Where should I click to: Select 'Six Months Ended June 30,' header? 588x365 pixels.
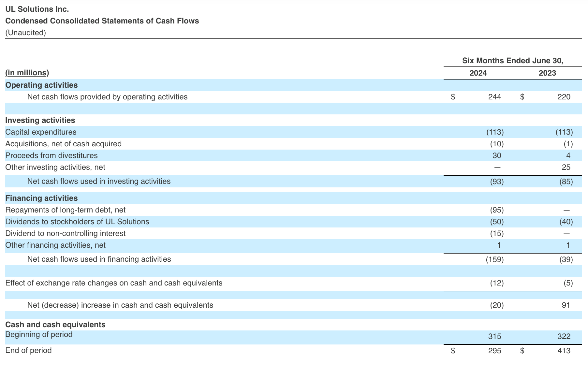[x=513, y=61]
